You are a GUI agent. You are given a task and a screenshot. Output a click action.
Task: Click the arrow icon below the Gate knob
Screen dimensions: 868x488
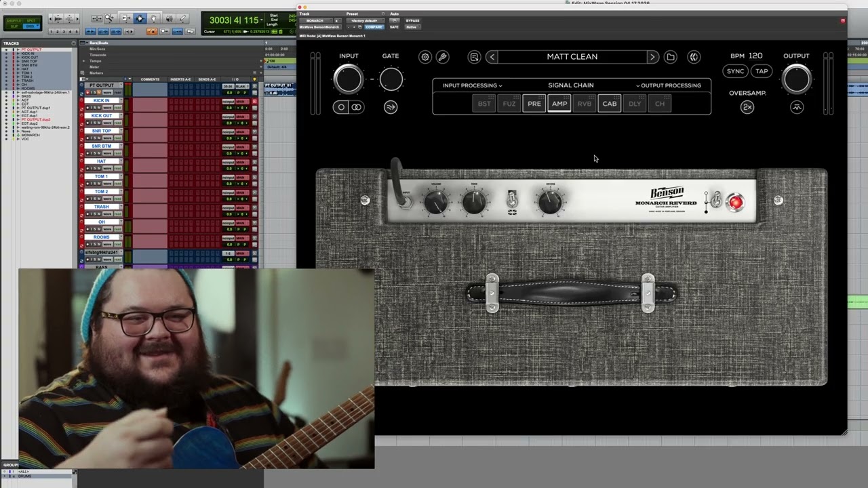pyautogui.click(x=391, y=107)
